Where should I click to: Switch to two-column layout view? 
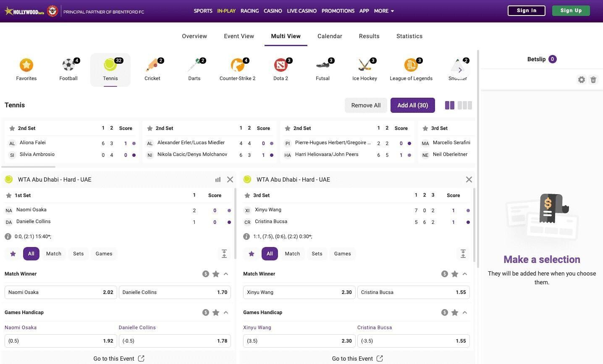pos(449,105)
